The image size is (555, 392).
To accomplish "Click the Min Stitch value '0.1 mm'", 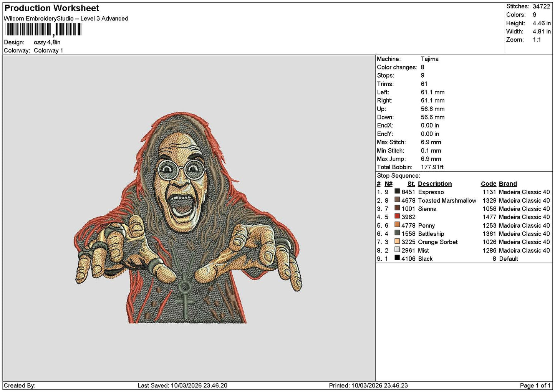I will click(x=431, y=151).
